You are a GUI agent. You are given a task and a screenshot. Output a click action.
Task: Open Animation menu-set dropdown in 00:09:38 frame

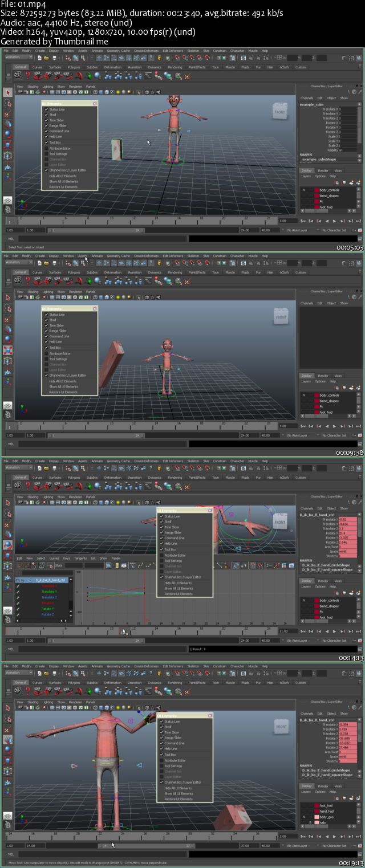point(19,263)
